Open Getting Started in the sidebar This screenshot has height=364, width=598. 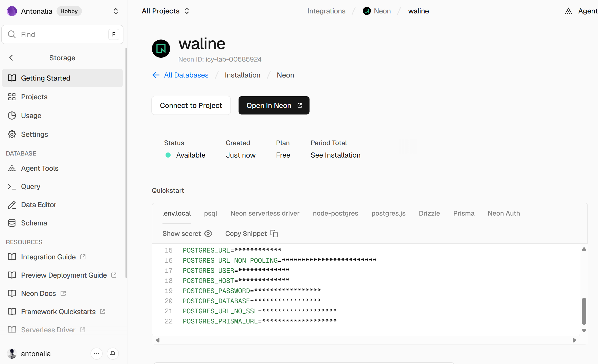(62, 78)
